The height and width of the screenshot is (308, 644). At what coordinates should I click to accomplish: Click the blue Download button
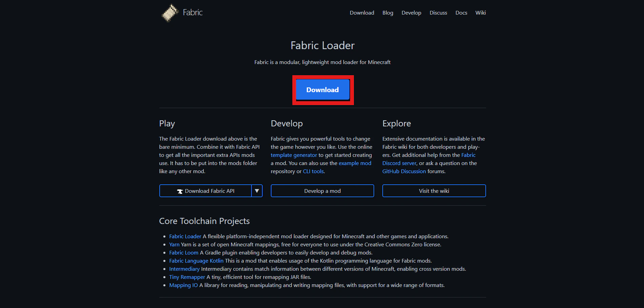tap(322, 89)
